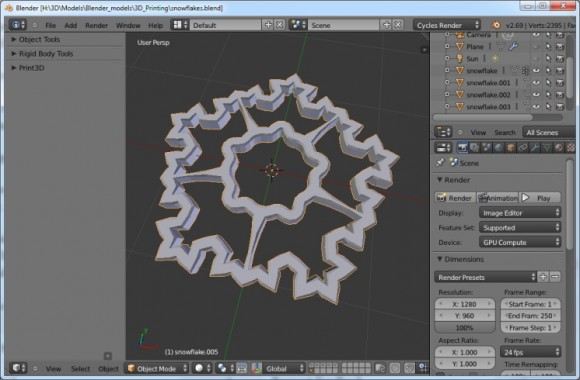Open the Modifiers wrench tab icon
This screenshot has height=380, width=580.
(535, 148)
